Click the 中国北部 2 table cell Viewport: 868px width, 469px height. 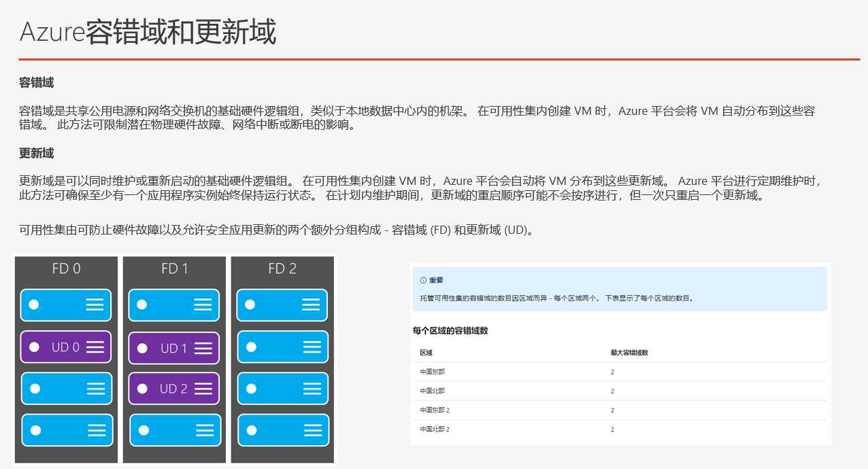point(435,429)
